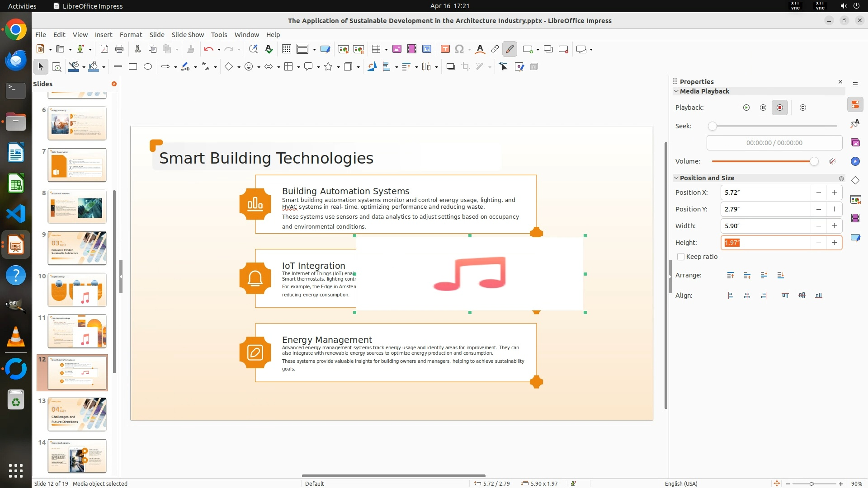868x488 pixels.
Task: Click the Crop Image tool icon
Action: click(465, 67)
